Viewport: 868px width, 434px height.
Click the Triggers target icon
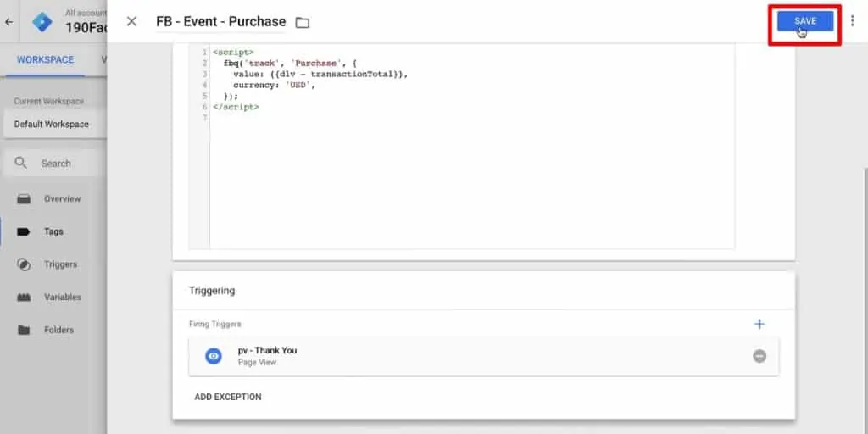pyautogui.click(x=24, y=264)
